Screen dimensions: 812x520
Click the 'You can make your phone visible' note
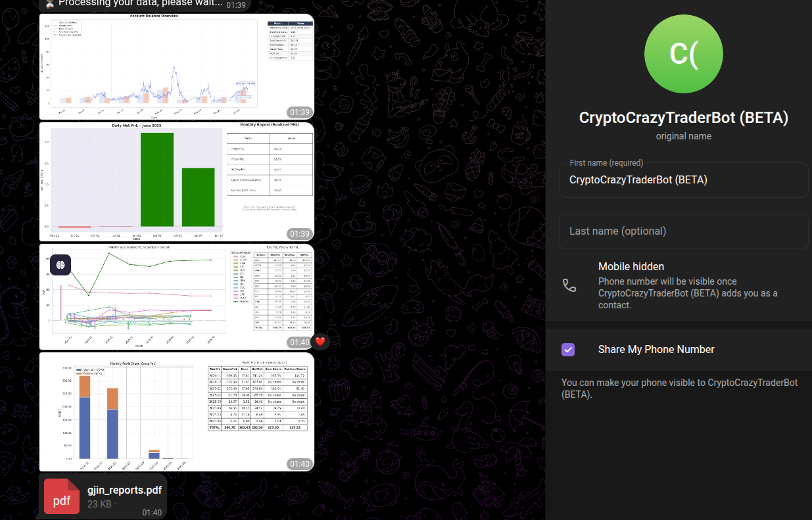click(679, 389)
